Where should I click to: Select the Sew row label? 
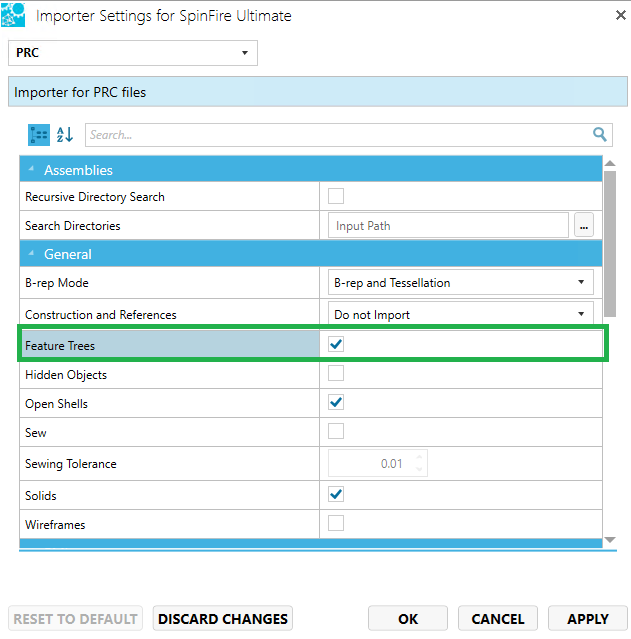pos(35,432)
